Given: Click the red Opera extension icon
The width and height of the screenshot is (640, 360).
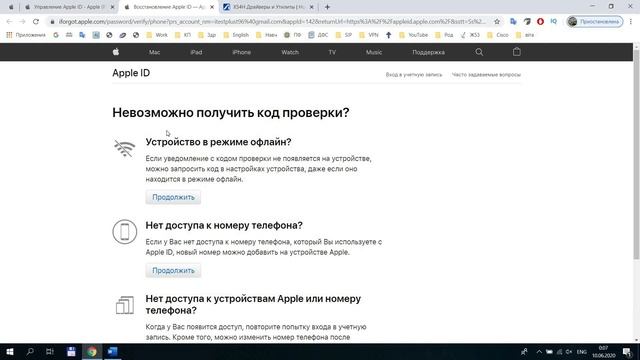Looking at the screenshot, I should point(540,22).
